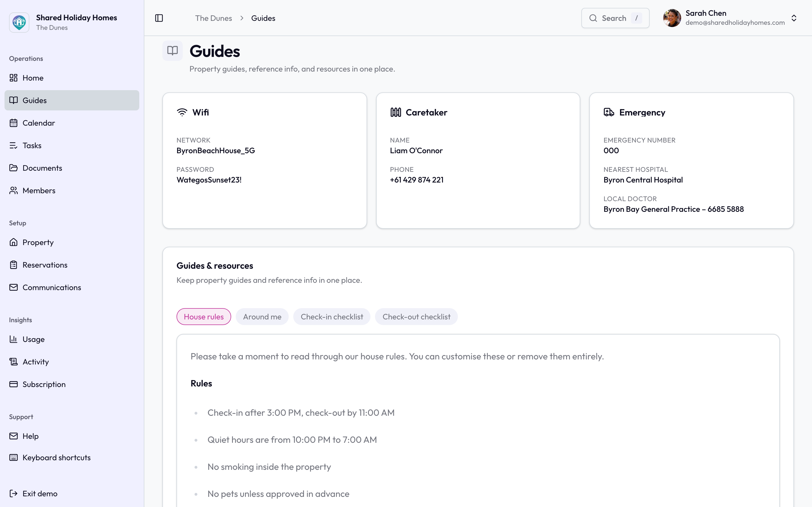Toggle the sidebar panel icon
The height and width of the screenshot is (507, 812).
point(159,18)
